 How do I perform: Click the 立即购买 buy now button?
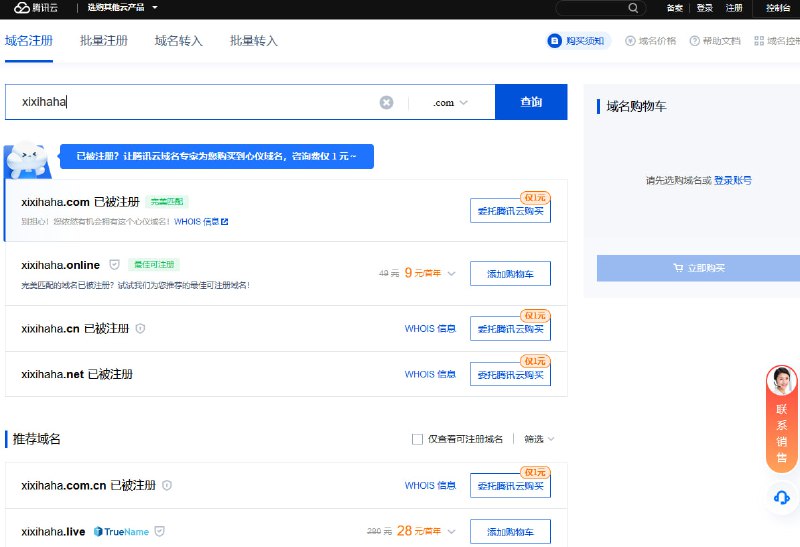(698, 268)
